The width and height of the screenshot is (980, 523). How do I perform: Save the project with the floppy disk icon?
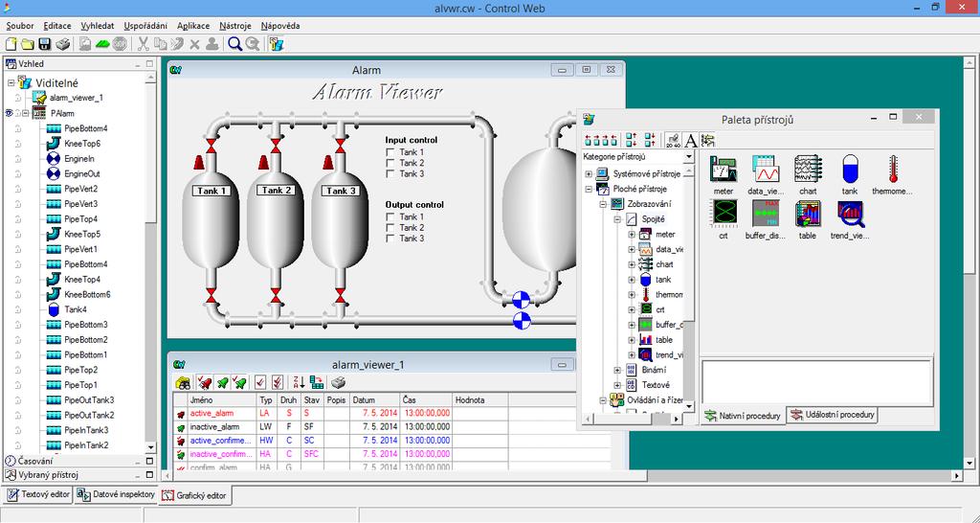click(44, 44)
